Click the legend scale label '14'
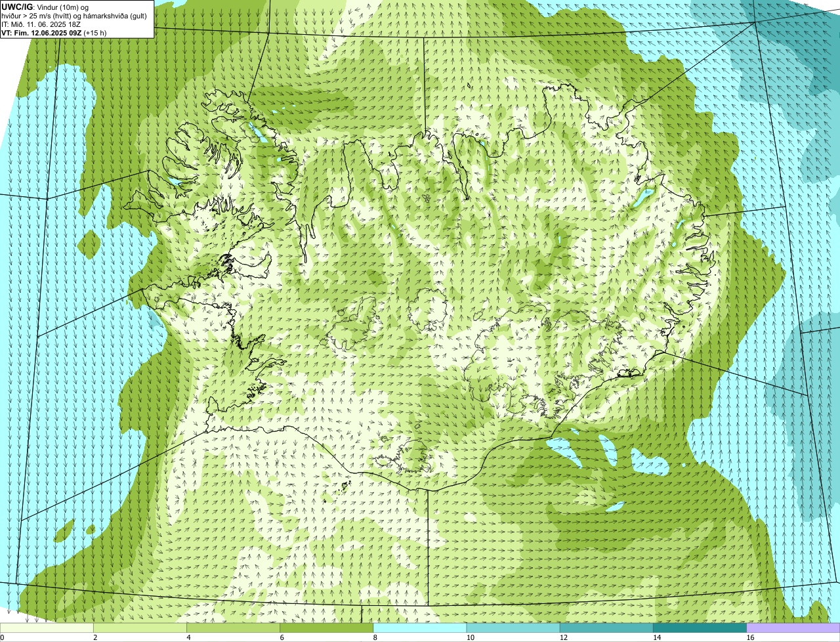The width and height of the screenshot is (840, 642). pyautogui.click(x=657, y=637)
